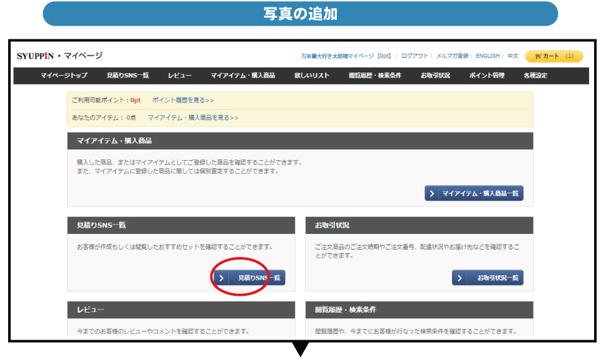The height and width of the screenshot is (364, 601).
Task: Click the 見積りSNS一覧 section header
Action: pos(182,225)
